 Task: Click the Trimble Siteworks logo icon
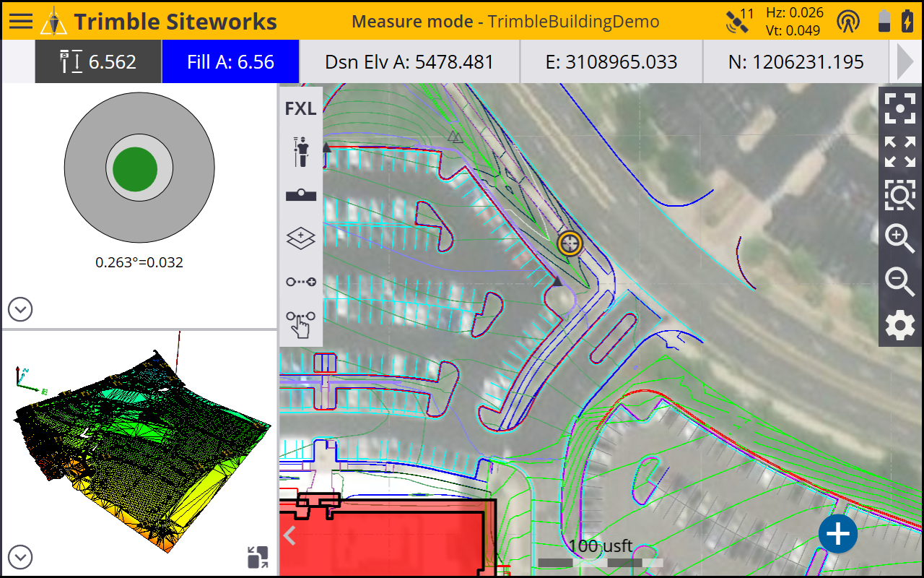53,21
